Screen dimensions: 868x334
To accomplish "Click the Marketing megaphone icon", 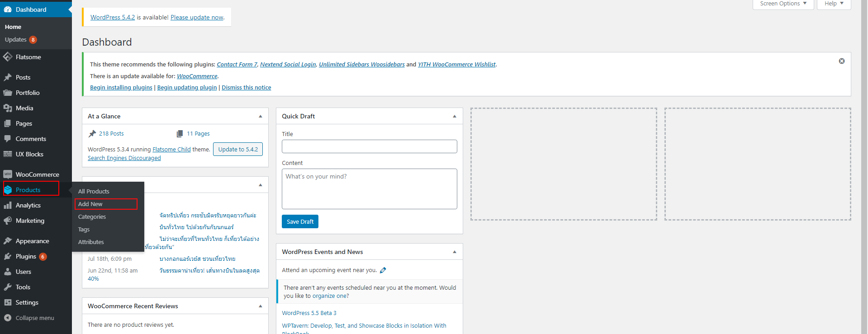I will point(8,221).
